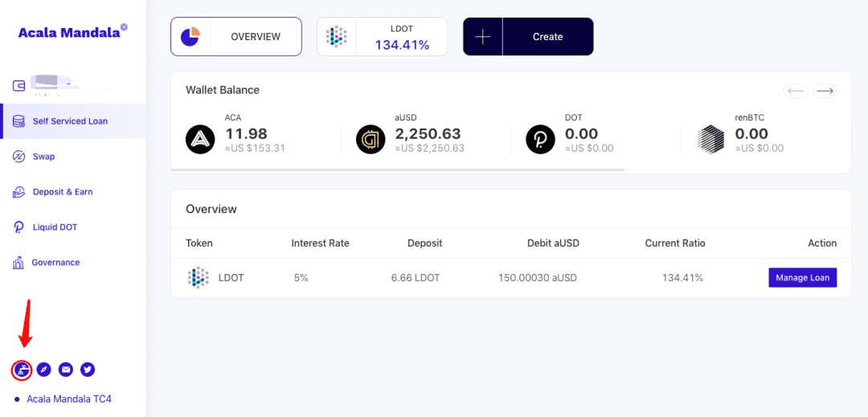Click the renBTC token logo
868x417 pixels.
710,139
